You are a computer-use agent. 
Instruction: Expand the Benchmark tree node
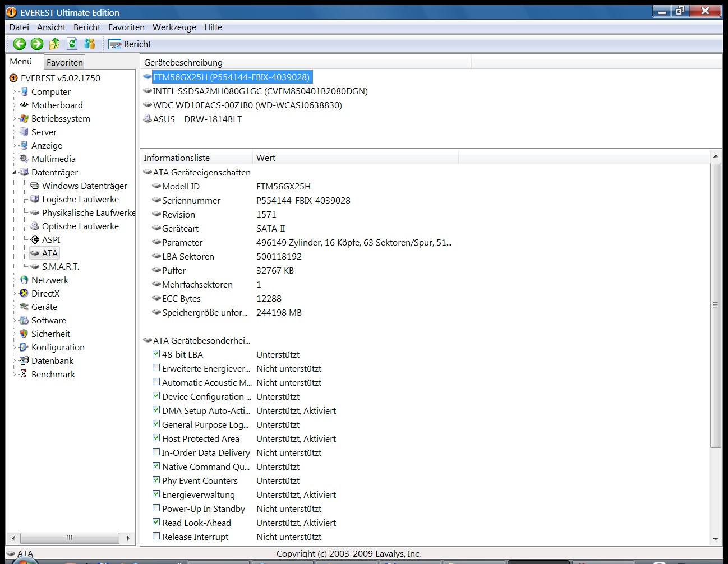(x=15, y=374)
